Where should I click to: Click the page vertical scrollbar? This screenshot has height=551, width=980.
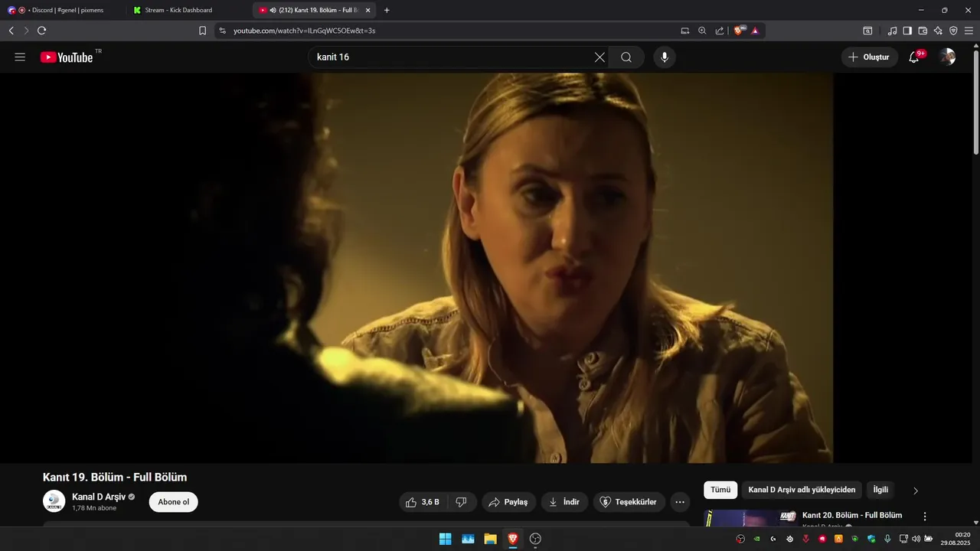point(975,102)
